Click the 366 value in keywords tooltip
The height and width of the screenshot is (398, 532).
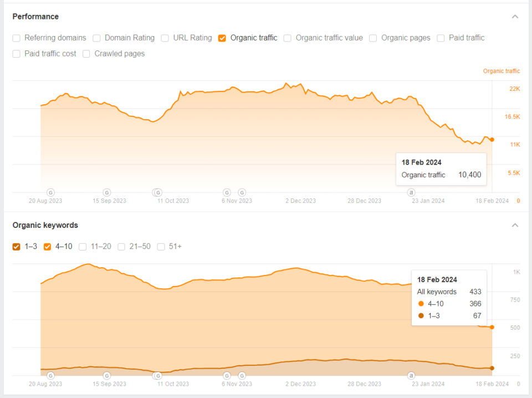[x=475, y=304]
